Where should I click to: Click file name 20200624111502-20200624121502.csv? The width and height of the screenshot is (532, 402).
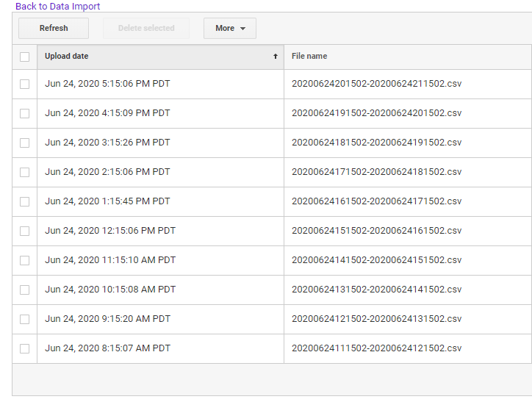[376, 348]
